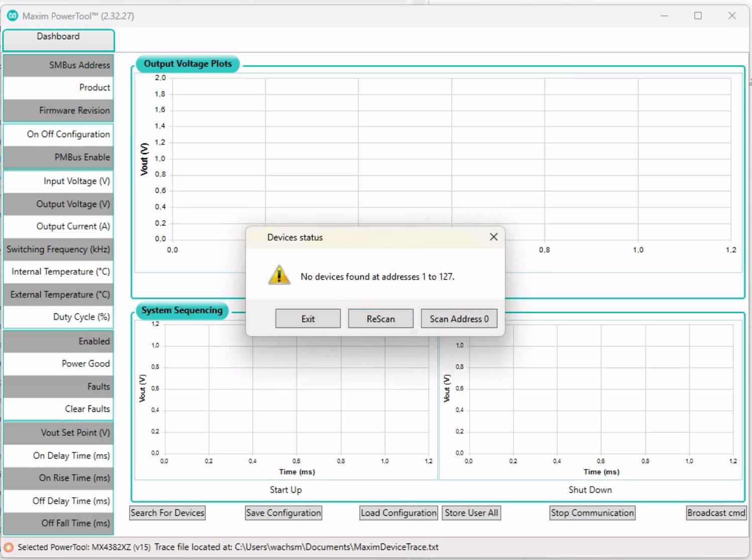Select the SMBus Address row

click(x=58, y=65)
